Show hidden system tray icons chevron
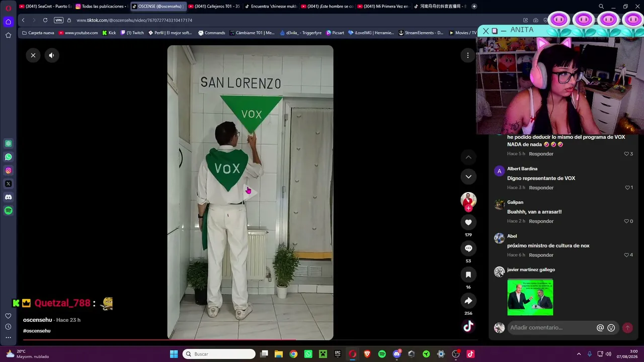 point(579,354)
